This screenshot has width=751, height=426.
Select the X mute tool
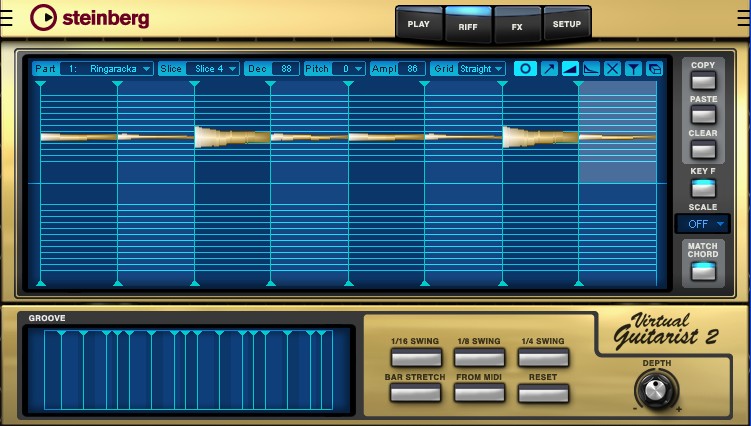coord(612,69)
